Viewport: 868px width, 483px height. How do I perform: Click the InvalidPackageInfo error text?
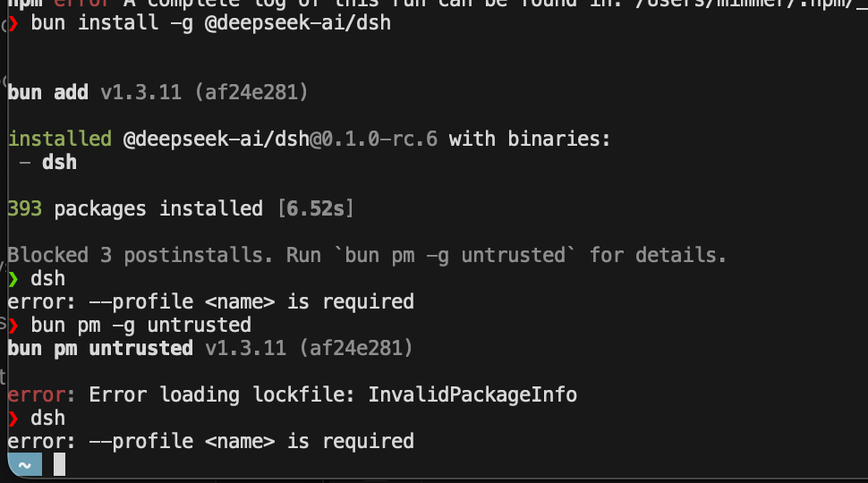coord(472,395)
